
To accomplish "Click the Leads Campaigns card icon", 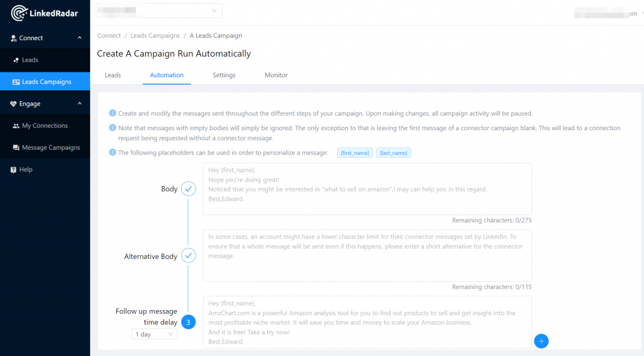I will pyautogui.click(x=16, y=82).
